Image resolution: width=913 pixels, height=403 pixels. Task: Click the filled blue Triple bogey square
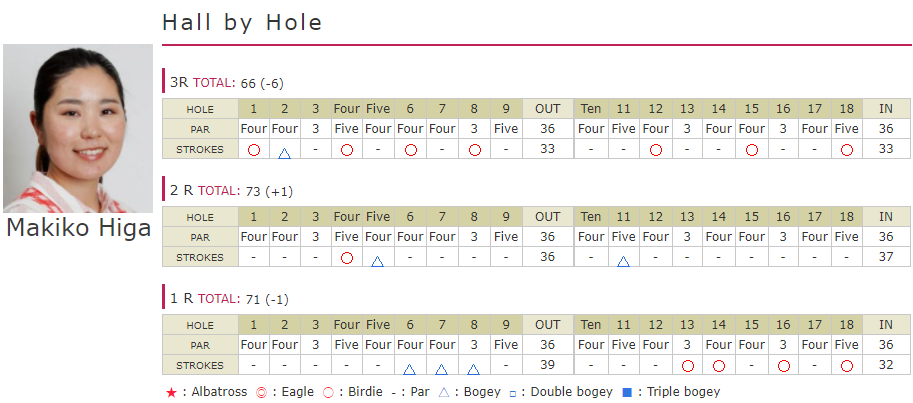coord(627,393)
